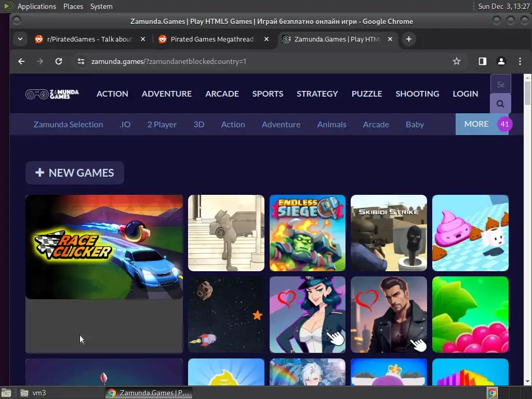532x399 pixels.
Task: Open the Arcade link in category bar
Action: point(376,125)
